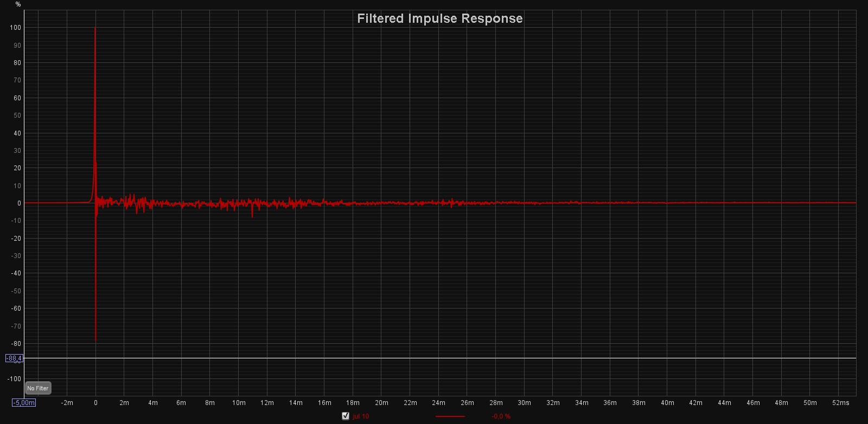Click the -0,0 % legend value
868x424 pixels.
pyautogui.click(x=501, y=416)
